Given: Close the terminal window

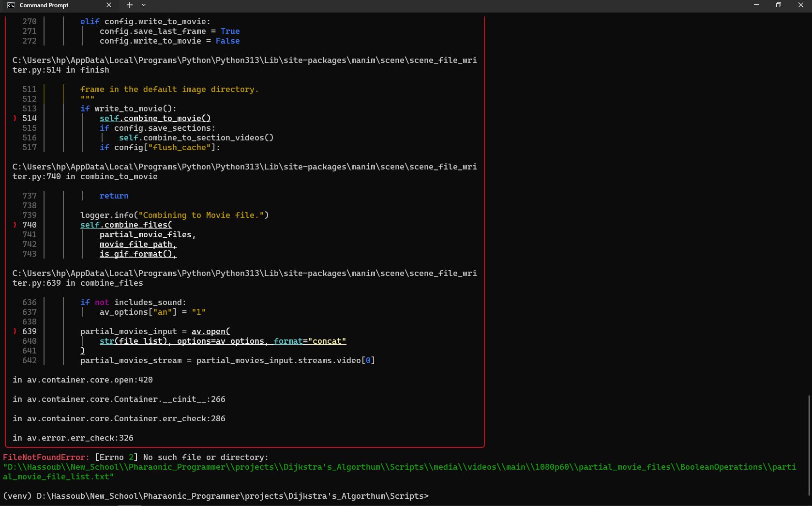Looking at the screenshot, I should [800, 5].
